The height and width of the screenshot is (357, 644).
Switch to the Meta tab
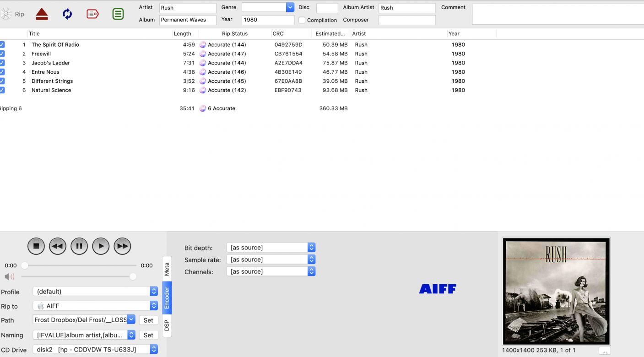pos(167,269)
